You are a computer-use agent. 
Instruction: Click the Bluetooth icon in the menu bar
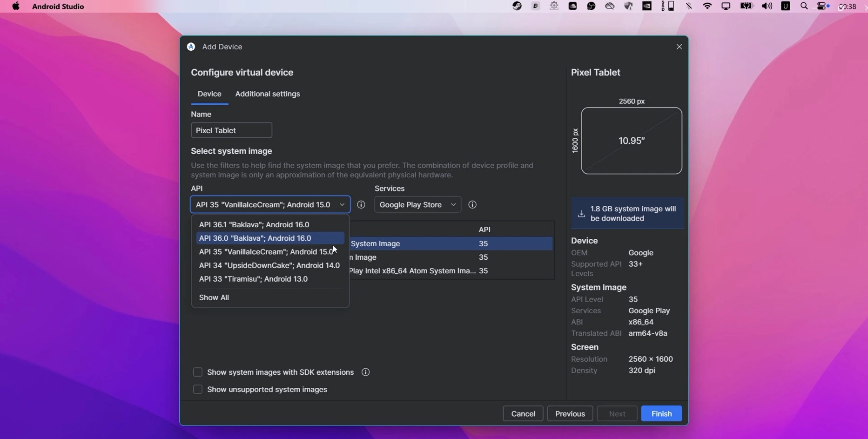pyautogui.click(x=689, y=6)
